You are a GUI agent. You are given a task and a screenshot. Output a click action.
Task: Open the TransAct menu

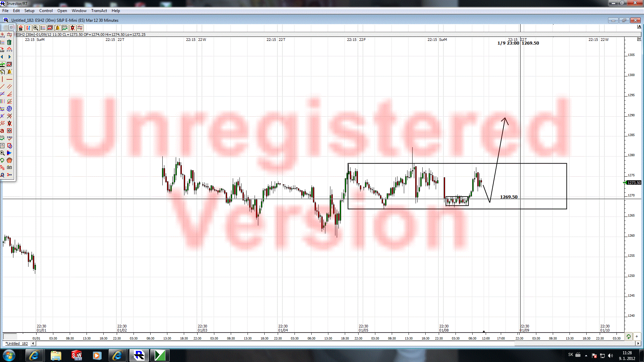[x=99, y=11]
